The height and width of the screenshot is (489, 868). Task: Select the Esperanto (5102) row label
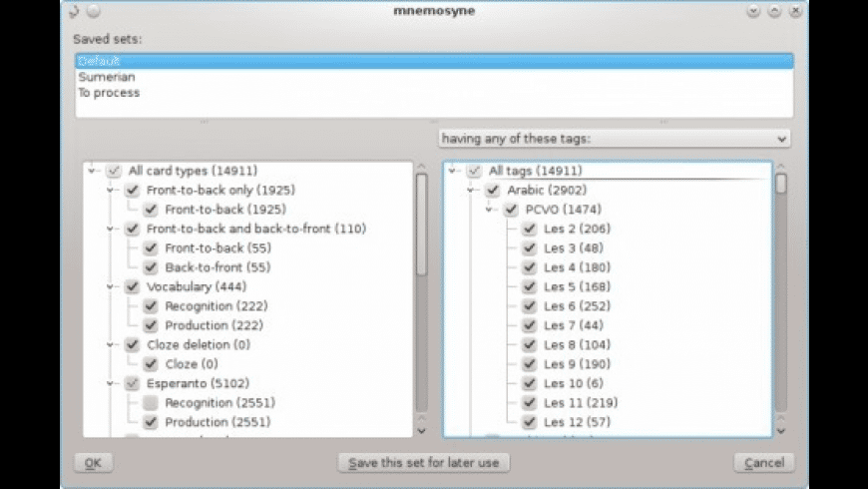[x=198, y=383]
